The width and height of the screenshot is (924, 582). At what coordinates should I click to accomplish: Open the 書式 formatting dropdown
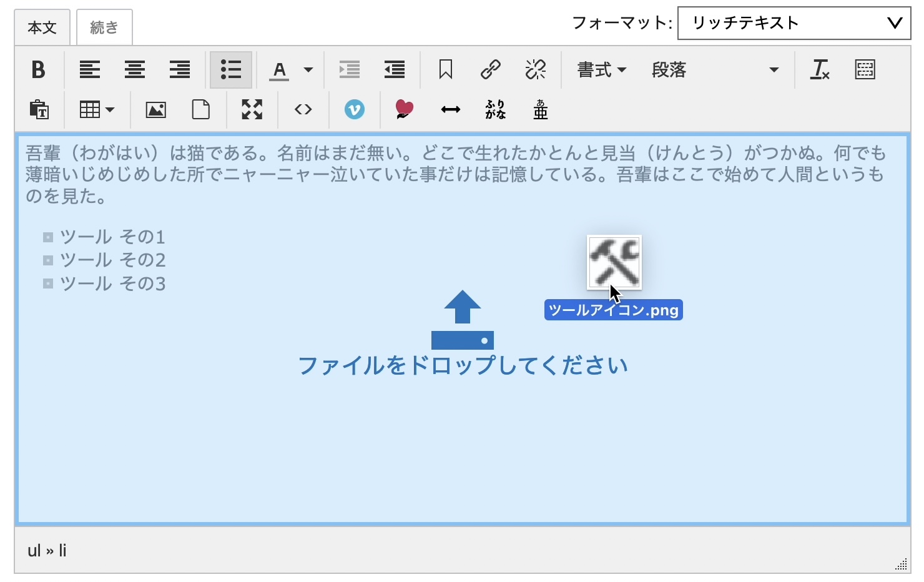[599, 70]
